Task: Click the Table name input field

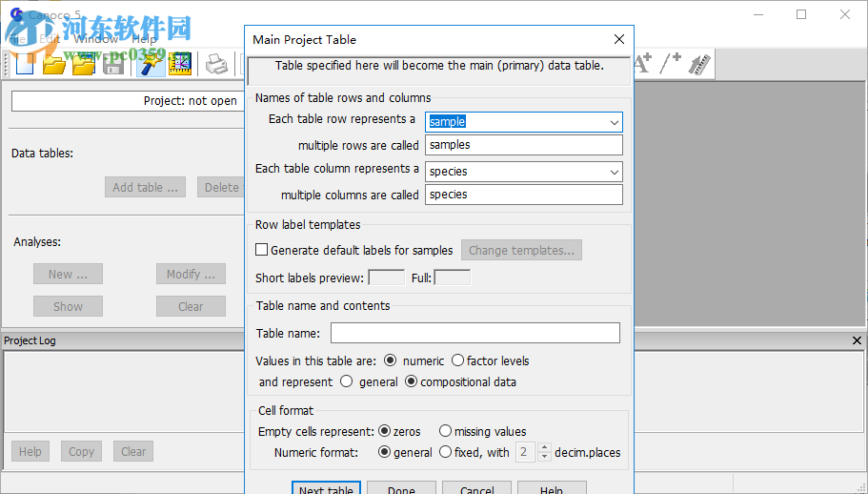Action: [x=474, y=333]
